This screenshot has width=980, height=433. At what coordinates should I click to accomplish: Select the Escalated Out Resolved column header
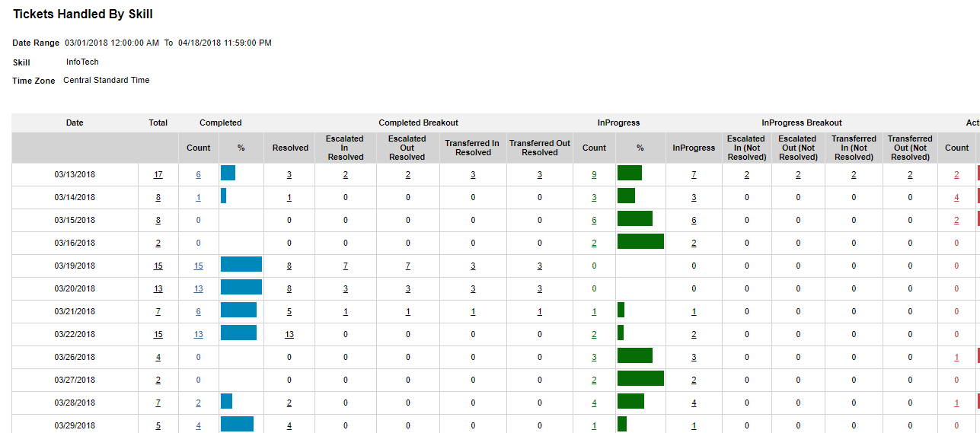click(407, 148)
